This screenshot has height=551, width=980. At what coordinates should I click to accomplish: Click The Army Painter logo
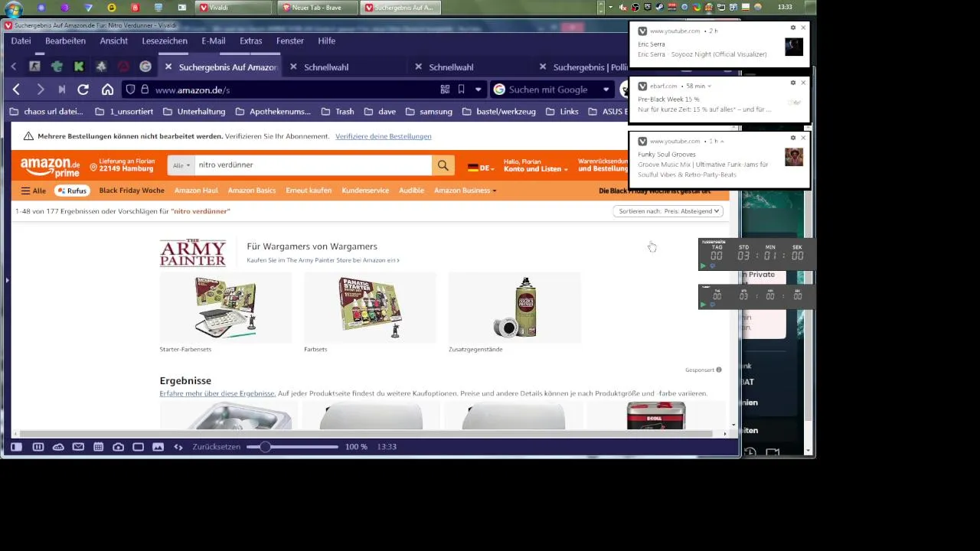[x=193, y=253]
